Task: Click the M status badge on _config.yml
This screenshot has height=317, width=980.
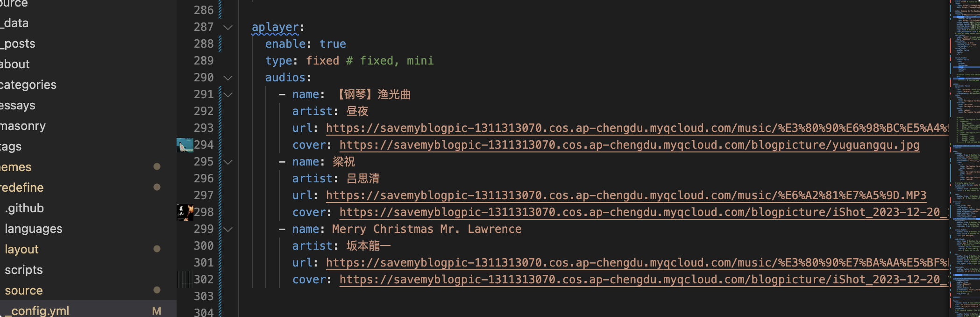Action: pyautogui.click(x=156, y=311)
